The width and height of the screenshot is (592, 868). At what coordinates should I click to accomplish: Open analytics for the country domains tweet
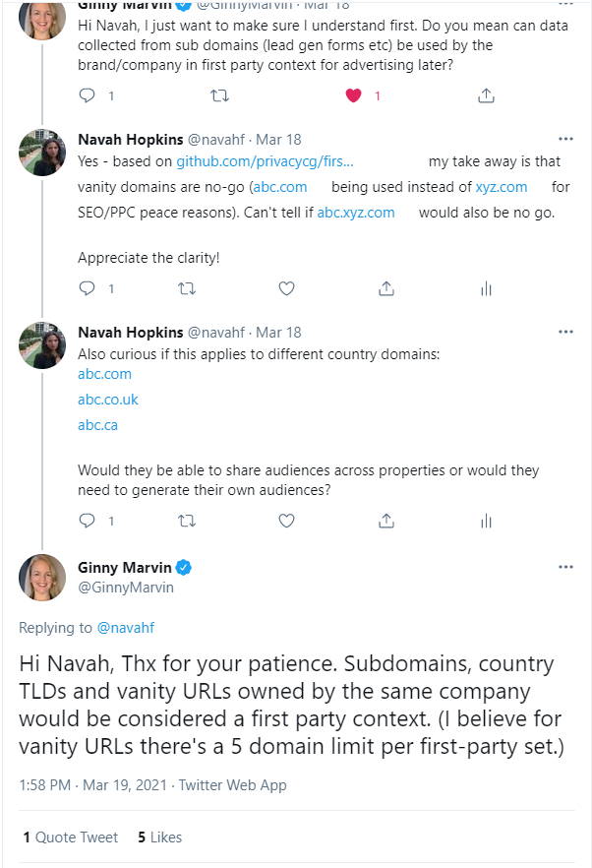[x=486, y=521]
